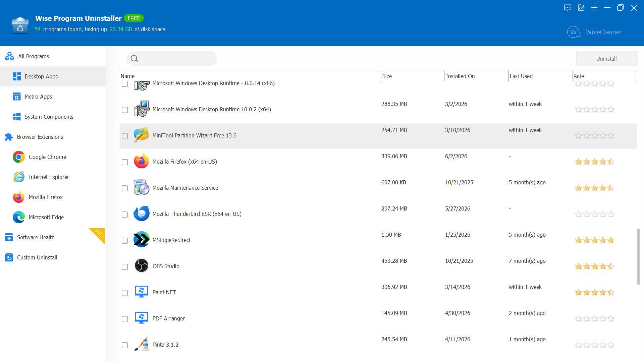Click the 453.28 MB size of OBS Studio
644x362 pixels.
[x=394, y=261]
